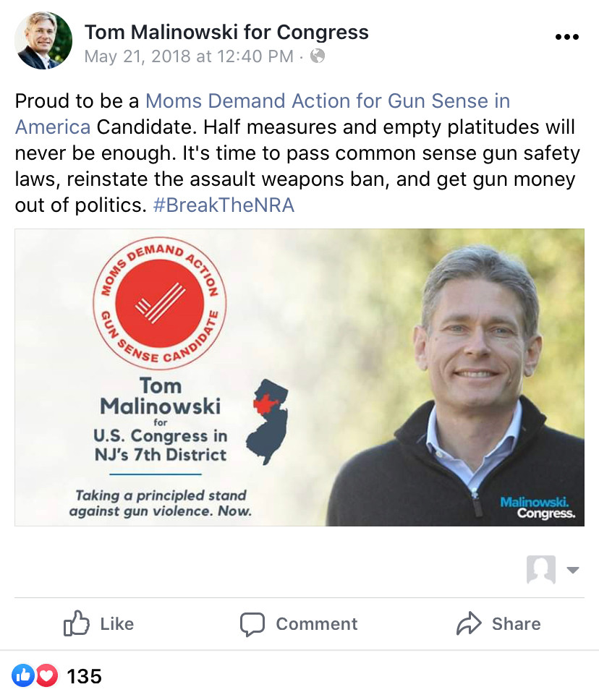Image resolution: width=599 pixels, height=700 pixels.
Task: Click the Comment button label
Action: [316, 623]
